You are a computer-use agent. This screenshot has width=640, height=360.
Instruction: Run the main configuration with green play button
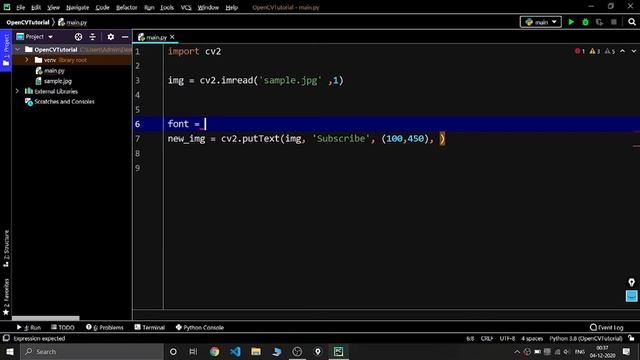tap(571, 22)
